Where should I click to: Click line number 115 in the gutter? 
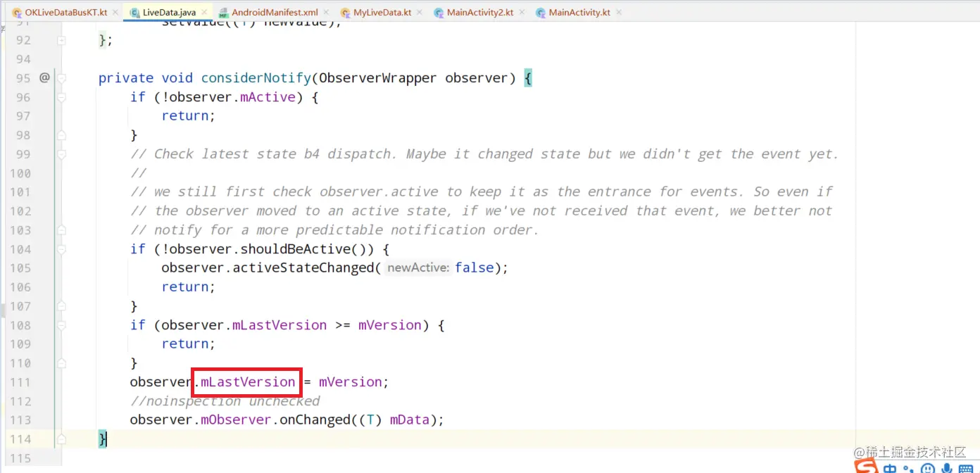20,458
